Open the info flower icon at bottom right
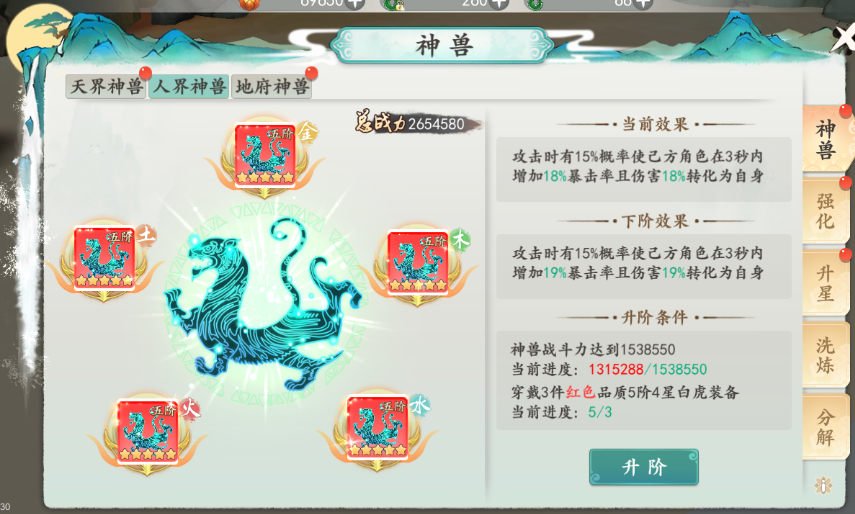This screenshot has width=855, height=514. (823, 485)
